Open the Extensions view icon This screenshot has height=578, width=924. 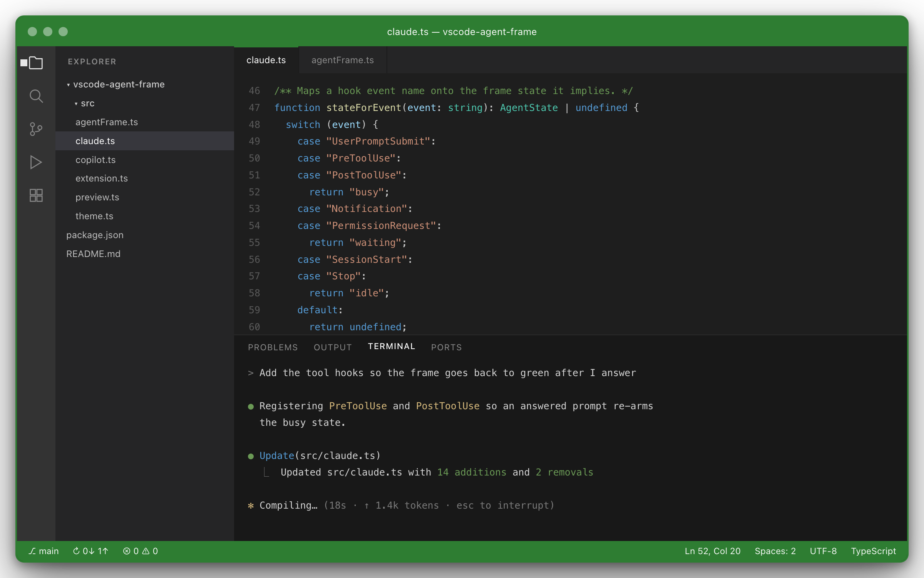[x=36, y=195]
